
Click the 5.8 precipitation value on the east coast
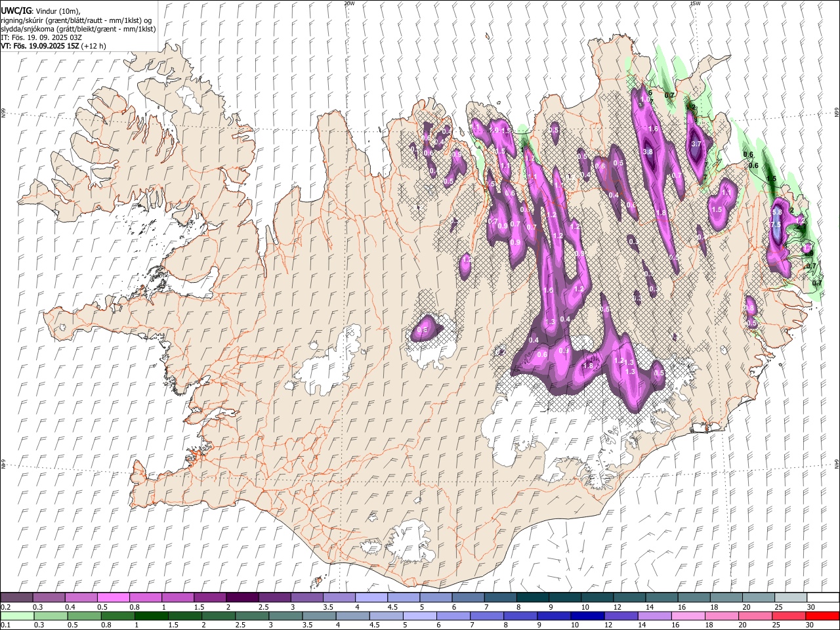pyautogui.click(x=777, y=212)
